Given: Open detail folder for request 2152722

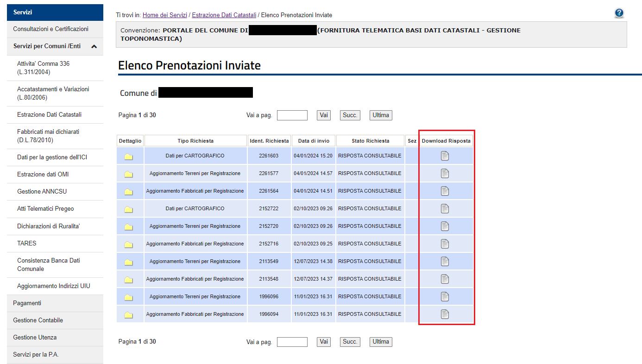Looking at the screenshot, I should [129, 209].
